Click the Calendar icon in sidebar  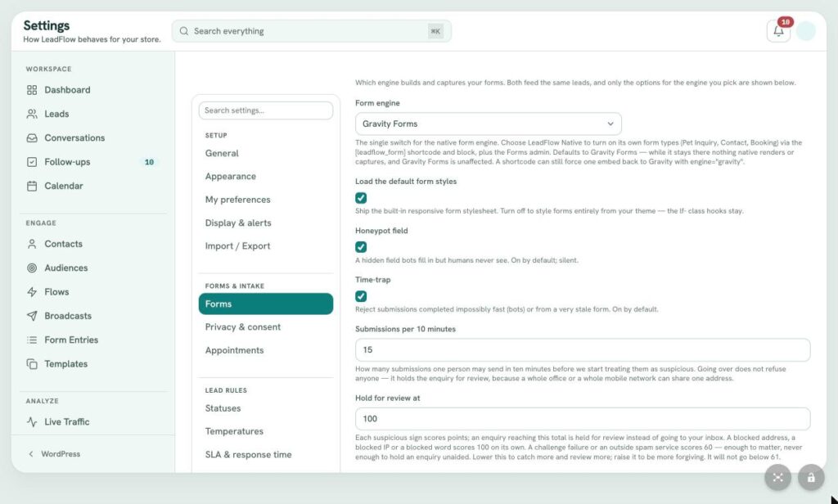click(32, 186)
